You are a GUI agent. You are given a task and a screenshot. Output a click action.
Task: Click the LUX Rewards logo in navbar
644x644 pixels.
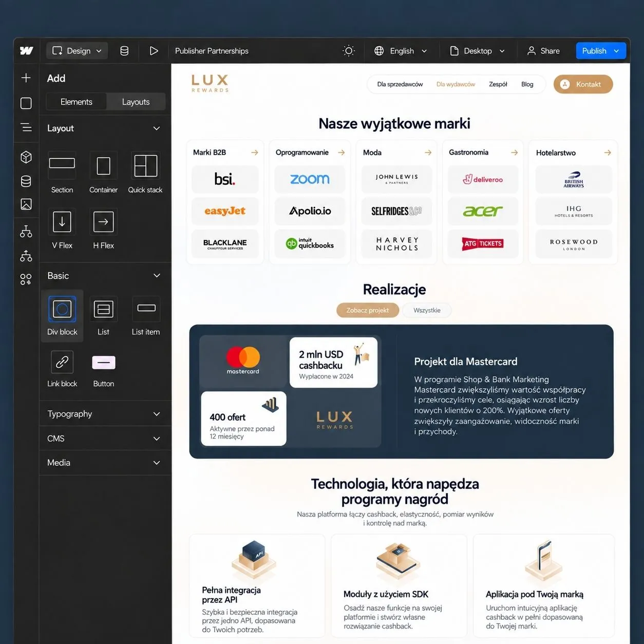210,83
